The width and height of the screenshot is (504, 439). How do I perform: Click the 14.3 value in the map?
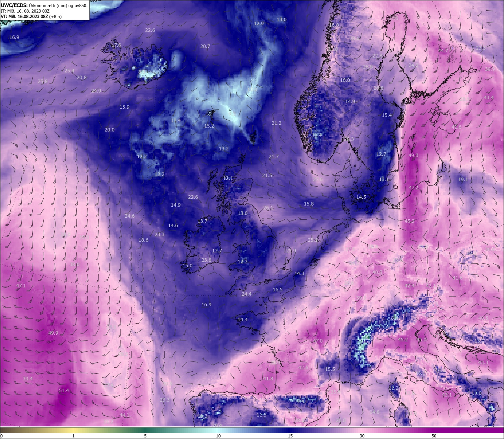299,274
